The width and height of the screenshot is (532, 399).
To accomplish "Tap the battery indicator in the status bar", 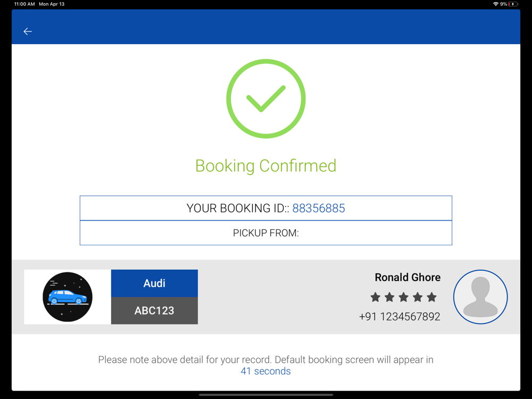I will click(513, 4).
